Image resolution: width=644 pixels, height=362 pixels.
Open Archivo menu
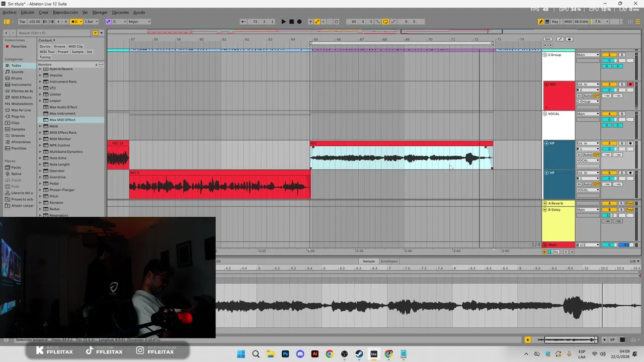coord(10,12)
